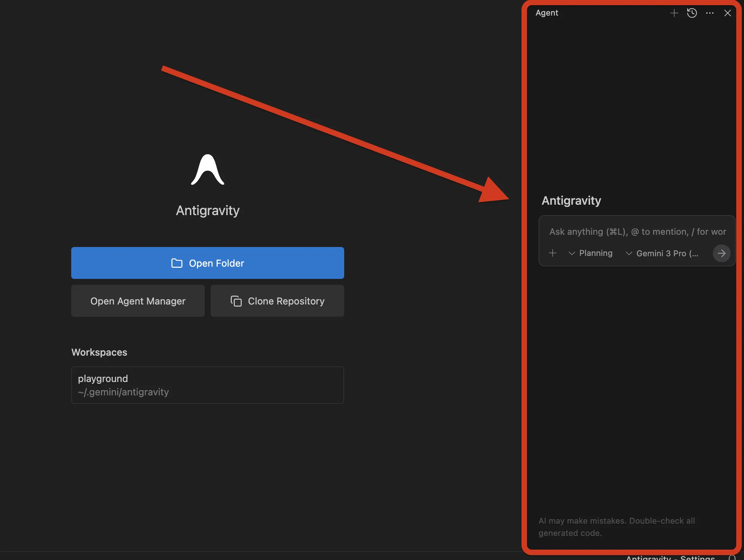Screen dimensions: 744x560
Task: Focus the Ask anything prompt field
Action: click(637, 232)
